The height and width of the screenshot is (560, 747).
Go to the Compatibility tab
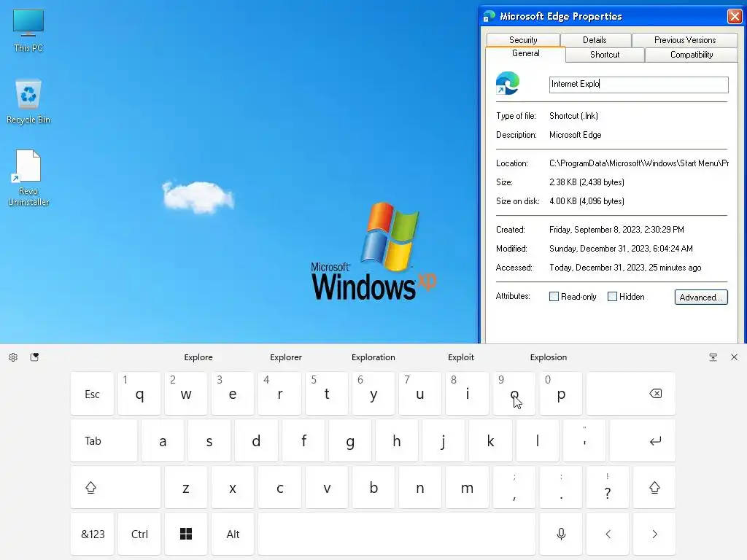click(692, 55)
